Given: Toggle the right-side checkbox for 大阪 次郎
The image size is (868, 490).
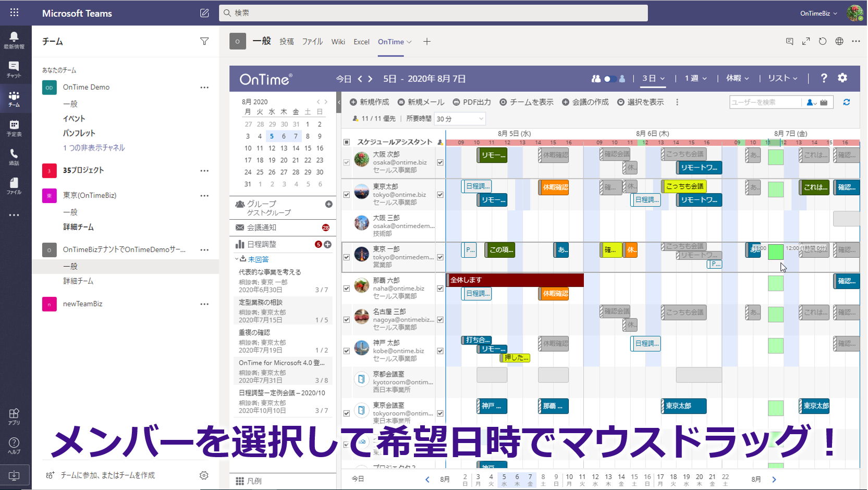Looking at the screenshot, I should coord(440,163).
